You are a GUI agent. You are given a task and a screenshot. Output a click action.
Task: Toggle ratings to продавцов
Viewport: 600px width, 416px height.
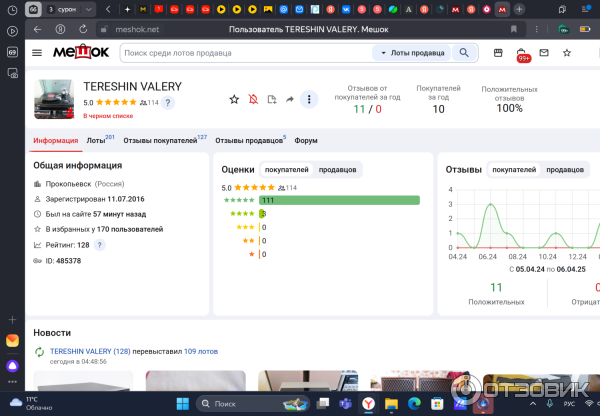[x=338, y=170]
